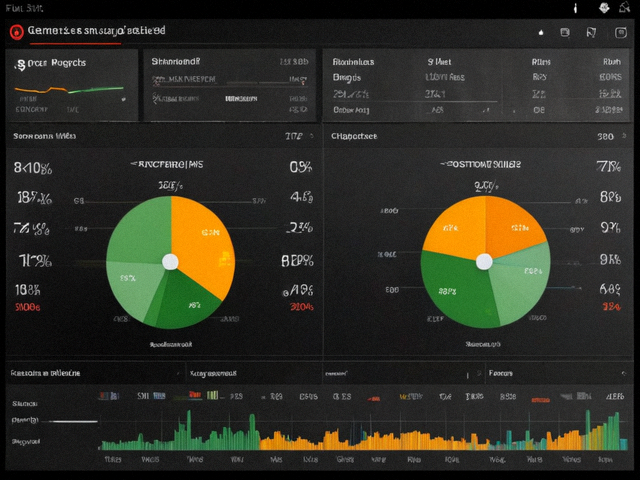Click the tall green bar at left of bar chart

[x=189, y=430]
